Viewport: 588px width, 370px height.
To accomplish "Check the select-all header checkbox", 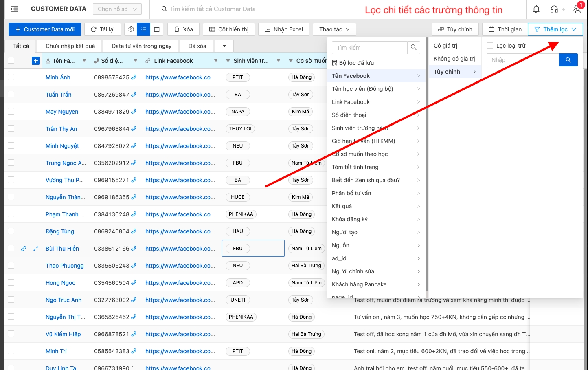I will 11,61.
